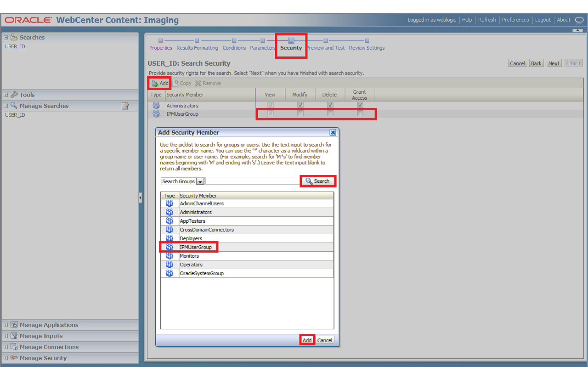Click the wizard Cancel button beside Back

[517, 63]
